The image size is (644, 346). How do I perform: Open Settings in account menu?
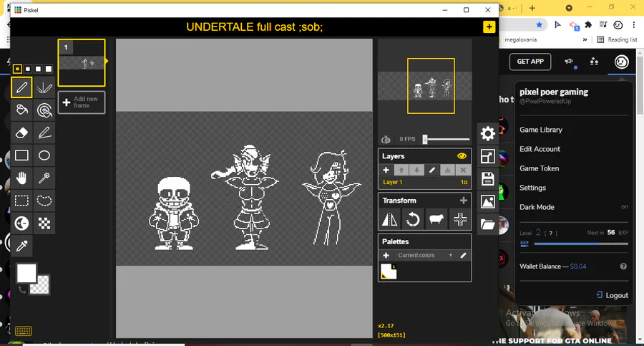coord(532,188)
